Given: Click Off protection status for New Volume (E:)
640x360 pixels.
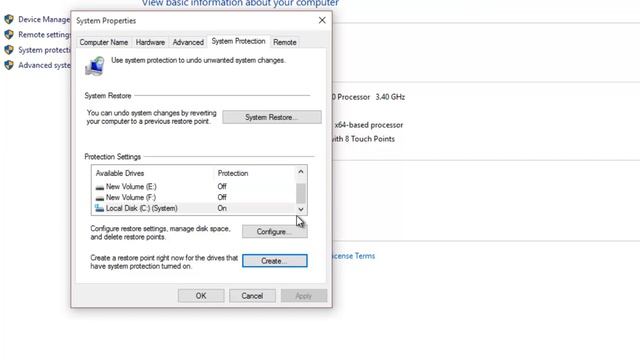Looking at the screenshot, I should [222, 187].
